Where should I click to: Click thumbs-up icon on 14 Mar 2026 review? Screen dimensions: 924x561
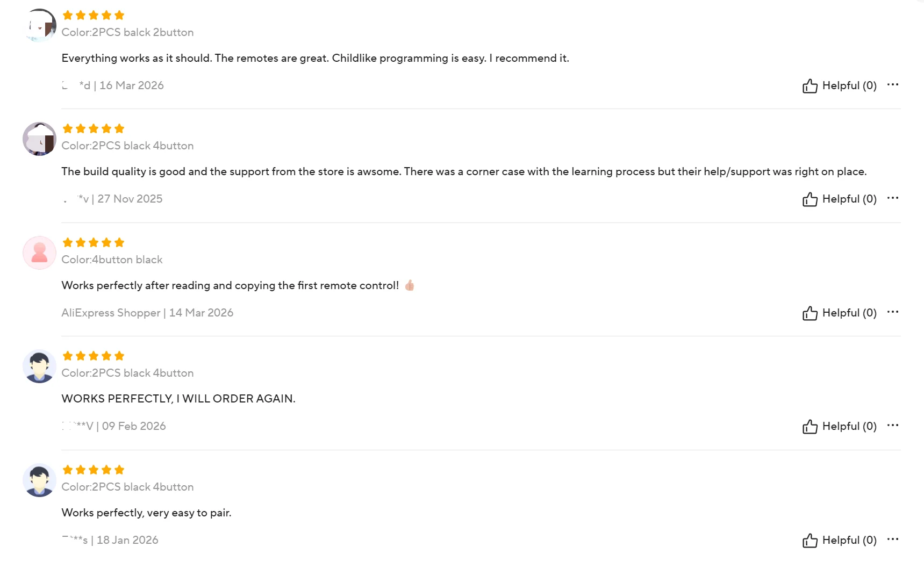[810, 313]
